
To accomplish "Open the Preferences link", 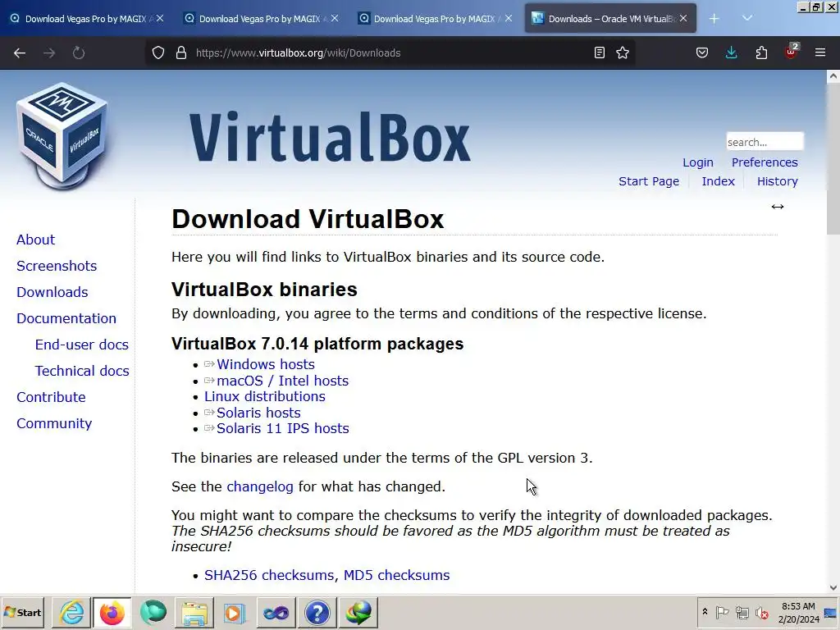I will coord(765,162).
